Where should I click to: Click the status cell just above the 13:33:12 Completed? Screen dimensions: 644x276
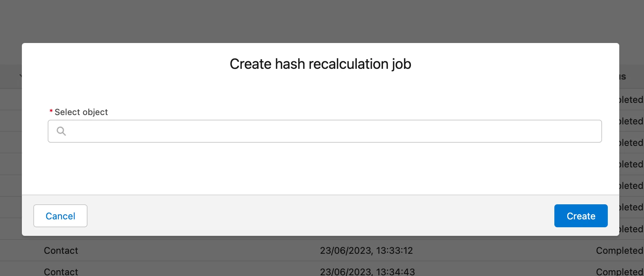pos(631,229)
